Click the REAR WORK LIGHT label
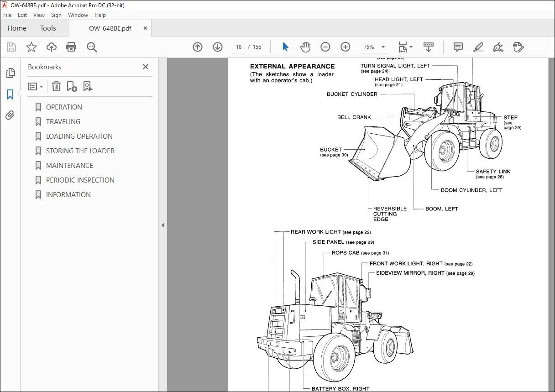The width and height of the screenshot is (555, 392). pyautogui.click(x=316, y=232)
